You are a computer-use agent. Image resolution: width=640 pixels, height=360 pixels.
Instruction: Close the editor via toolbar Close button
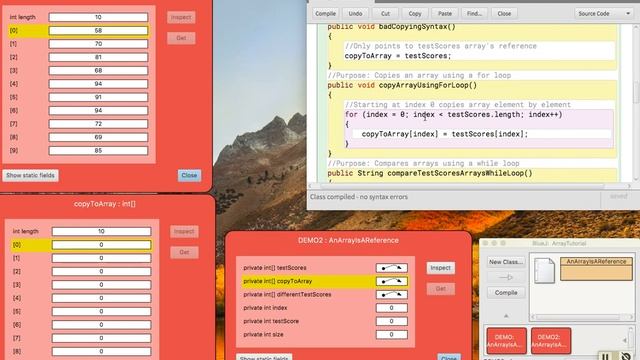(504, 13)
